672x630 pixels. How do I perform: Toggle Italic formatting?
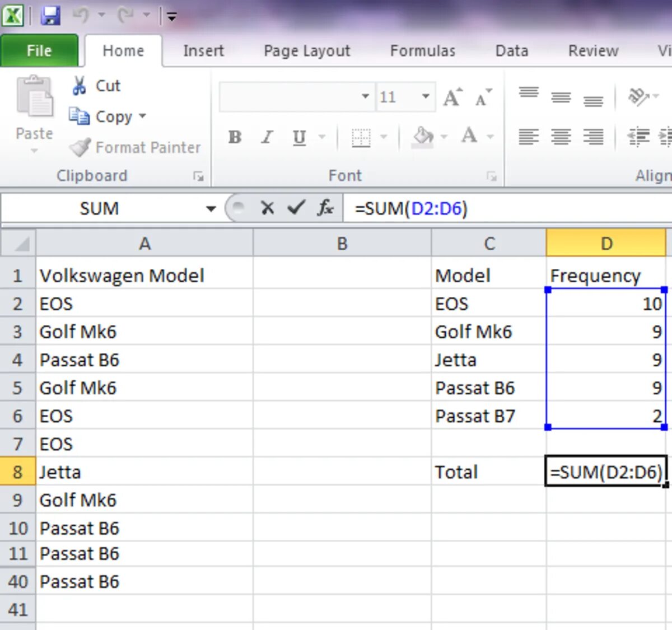point(267,137)
